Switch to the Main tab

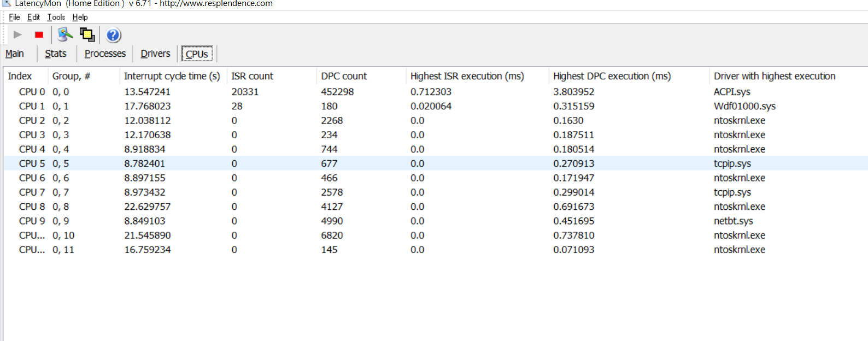(x=15, y=54)
